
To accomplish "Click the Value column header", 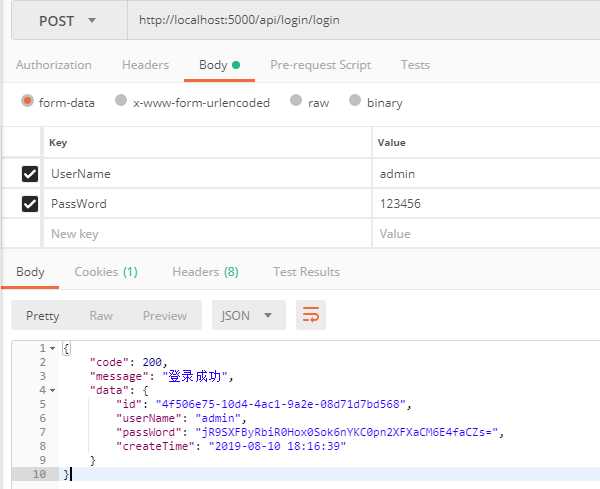I will click(x=391, y=143).
